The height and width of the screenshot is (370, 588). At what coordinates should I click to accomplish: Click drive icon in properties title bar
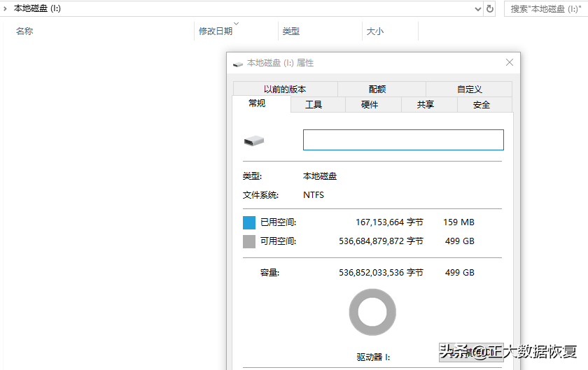pyautogui.click(x=238, y=64)
